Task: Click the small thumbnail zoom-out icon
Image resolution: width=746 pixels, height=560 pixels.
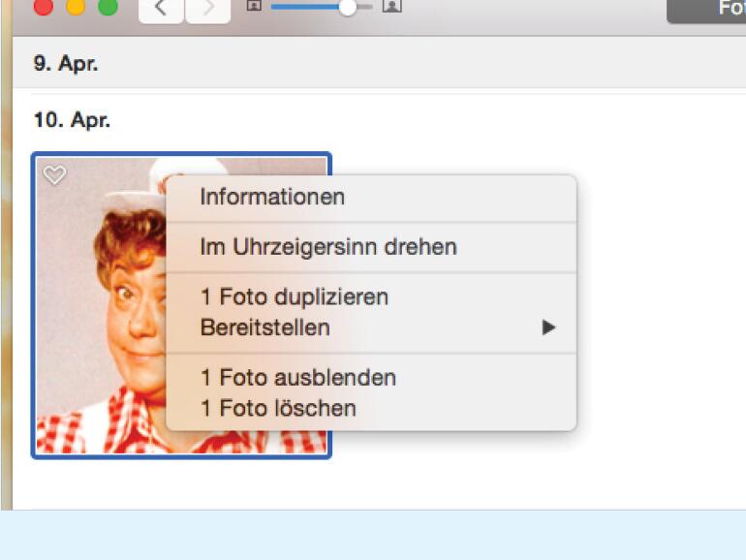Action: (254, 6)
